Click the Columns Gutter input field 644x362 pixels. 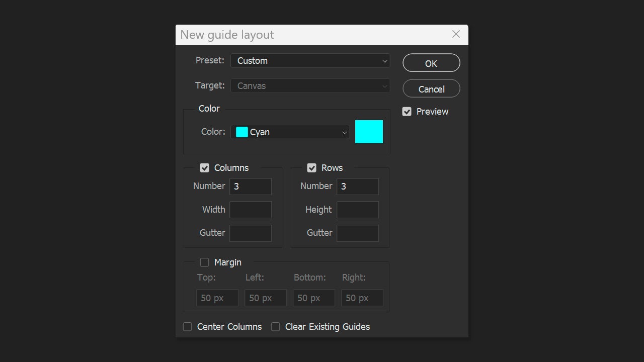pos(251,233)
